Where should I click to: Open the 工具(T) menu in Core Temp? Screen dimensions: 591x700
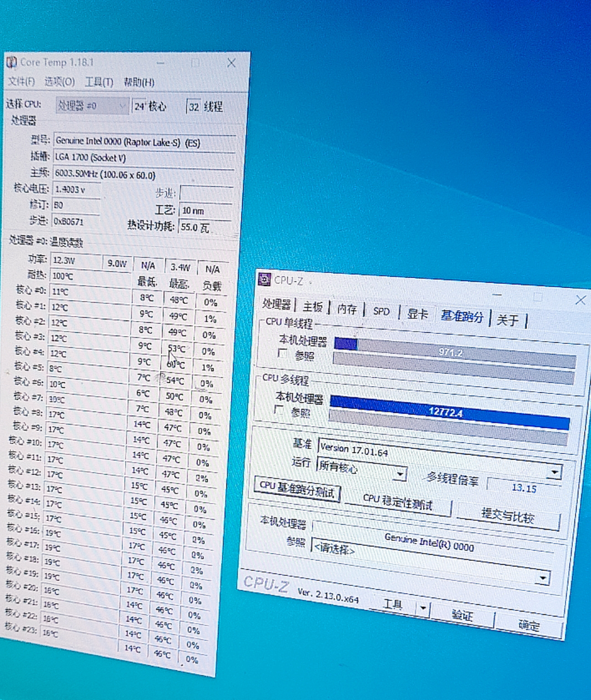coord(98,82)
